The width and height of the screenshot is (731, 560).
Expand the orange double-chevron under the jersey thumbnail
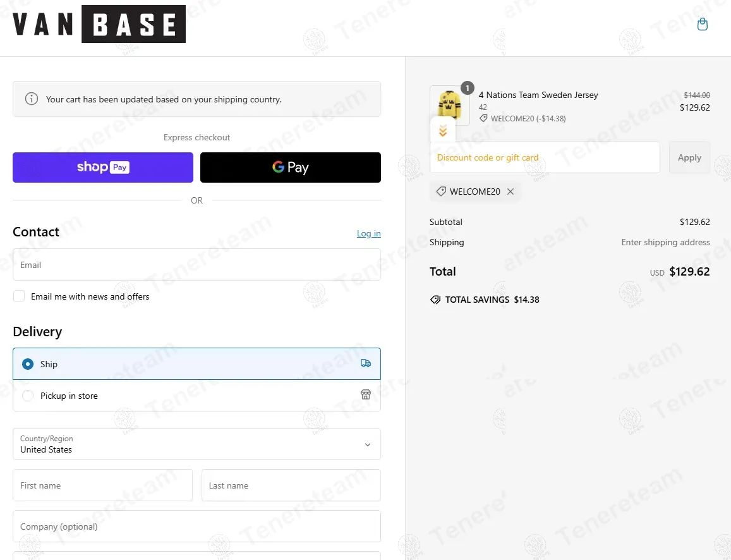coord(443,131)
